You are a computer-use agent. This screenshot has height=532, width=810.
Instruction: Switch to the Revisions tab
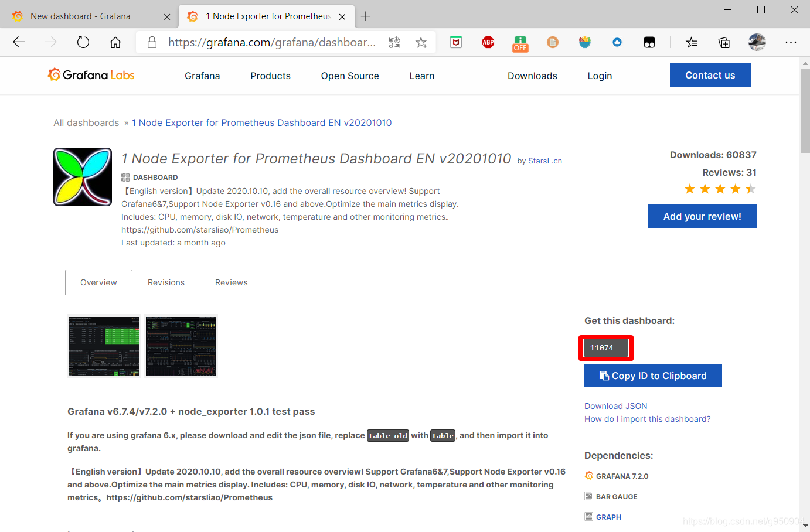(166, 282)
